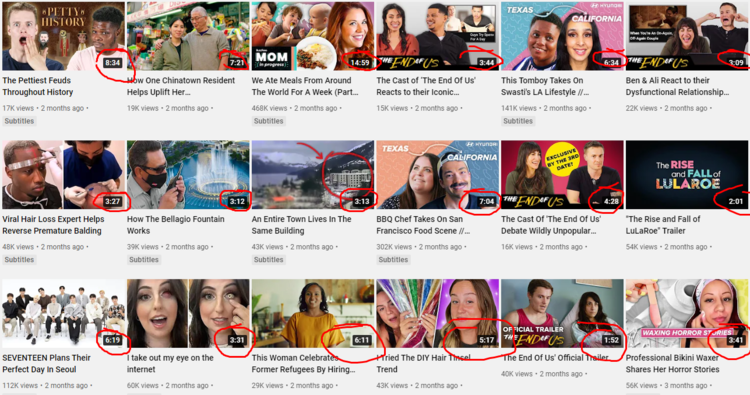Open 'Debate Wildly Unpopular' video thumbnail

562,175
